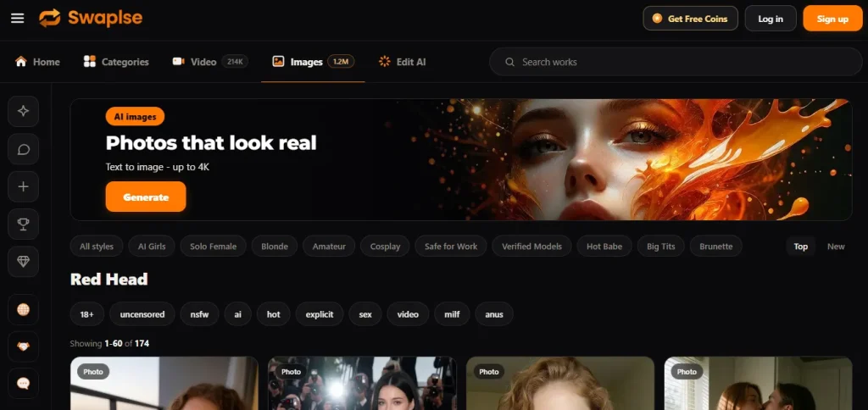
Task: Click the video tag
Action: 408,313
